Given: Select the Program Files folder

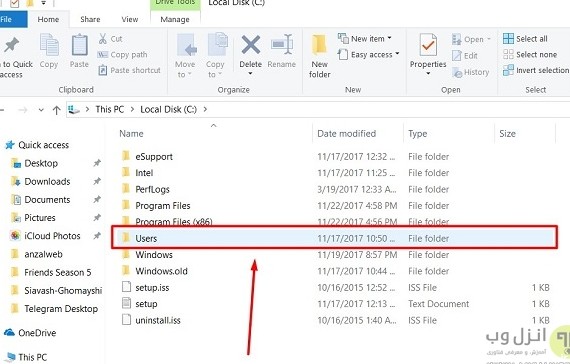Looking at the screenshot, I should coord(162,206).
